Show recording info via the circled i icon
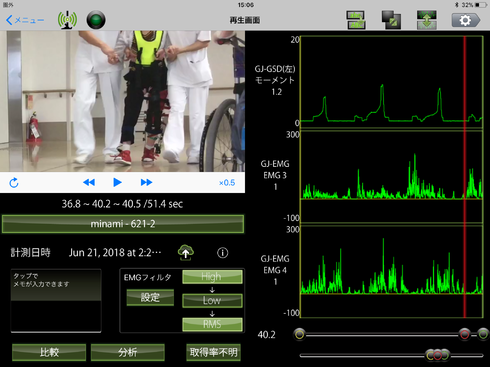Image resolution: width=490 pixels, height=367 pixels. 223,253
